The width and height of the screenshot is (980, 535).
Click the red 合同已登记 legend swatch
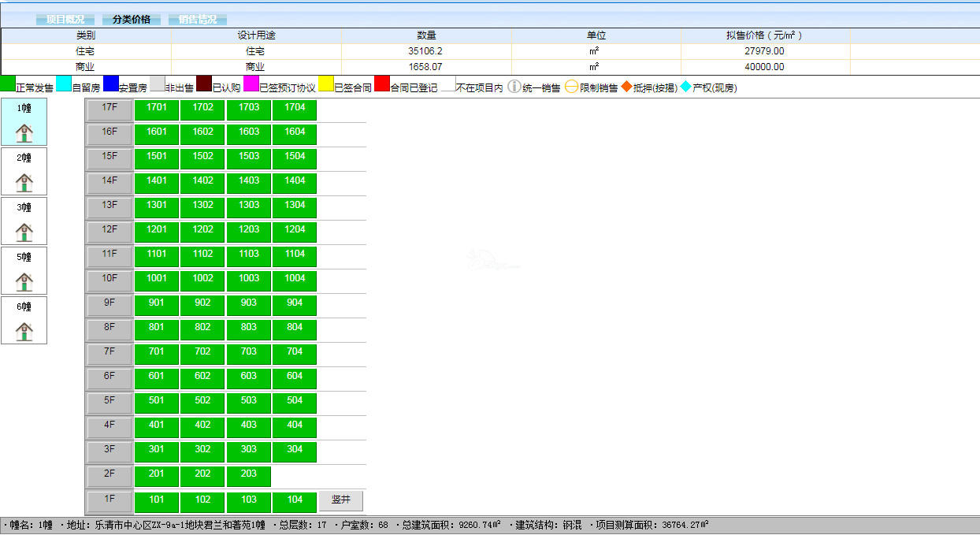coord(382,84)
